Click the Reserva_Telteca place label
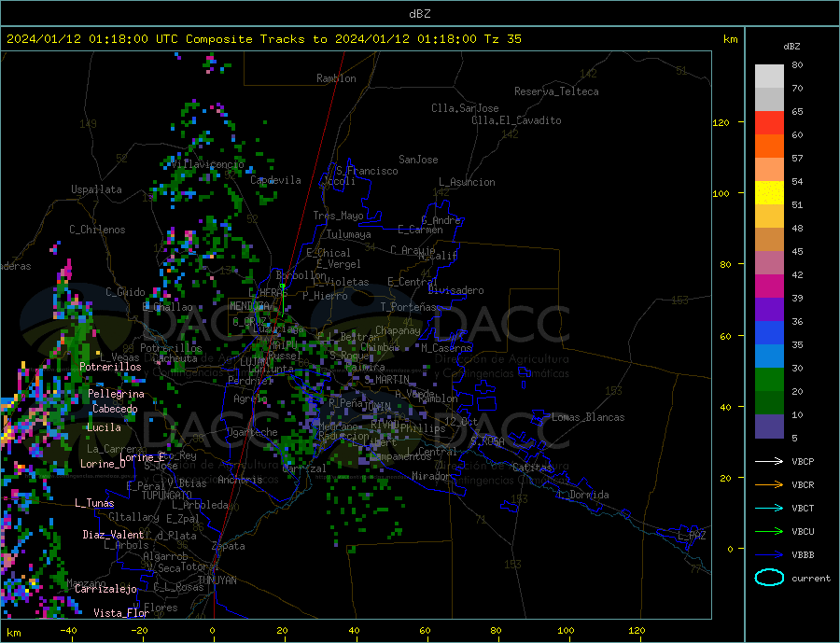The height and width of the screenshot is (643, 840). pyautogui.click(x=556, y=91)
